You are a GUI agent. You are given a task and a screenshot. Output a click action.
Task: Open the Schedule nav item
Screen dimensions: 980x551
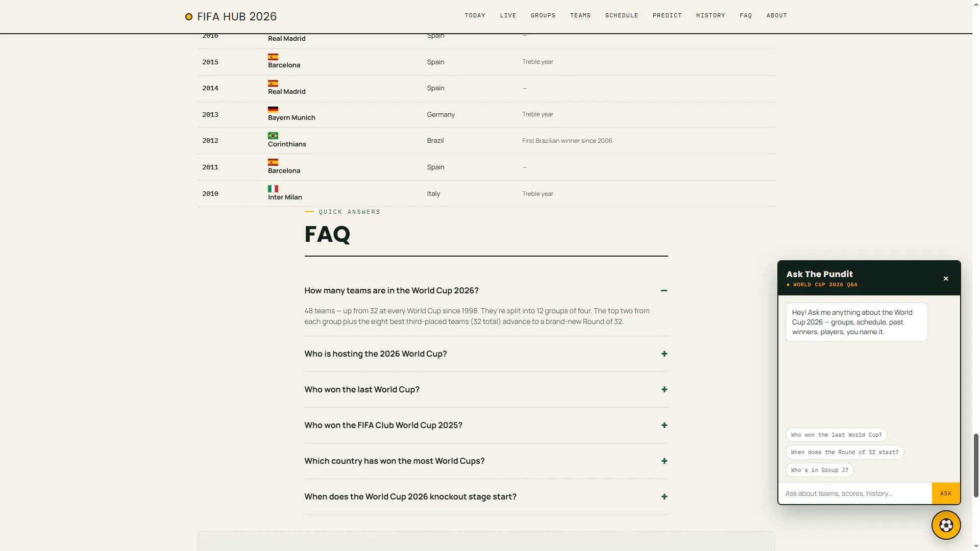622,15
